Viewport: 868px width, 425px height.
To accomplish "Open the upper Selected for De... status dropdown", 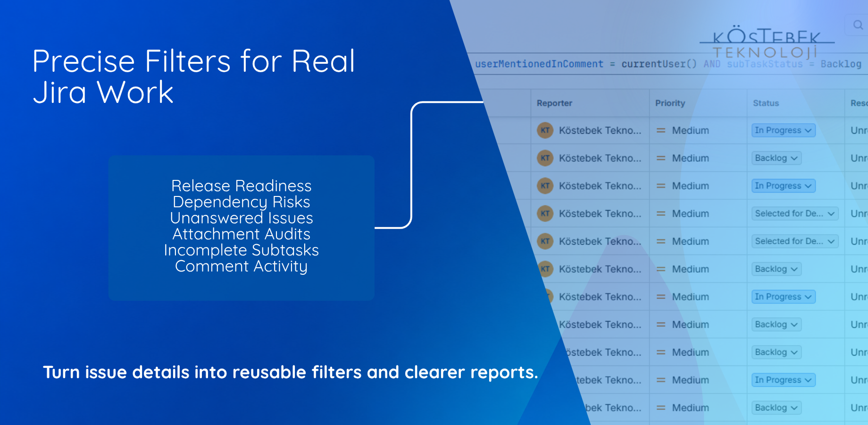I will [x=795, y=213].
